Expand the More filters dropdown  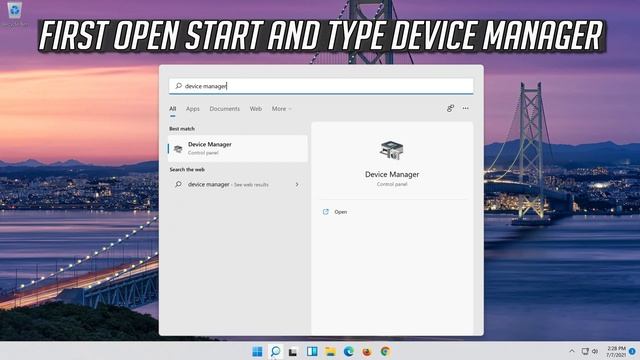281,109
